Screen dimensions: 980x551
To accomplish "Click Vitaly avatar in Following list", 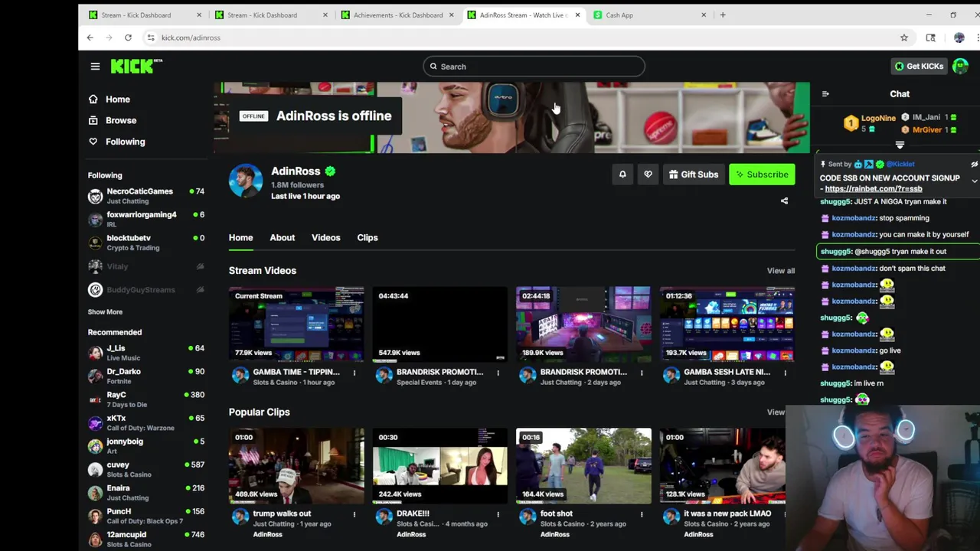I will point(95,266).
